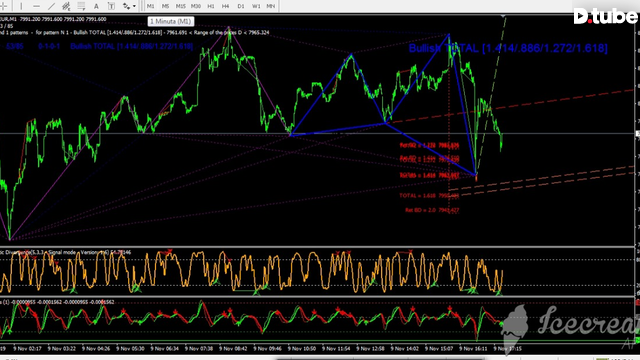
Task: Switch chart to D1 daily timeframe
Action: click(x=241, y=6)
